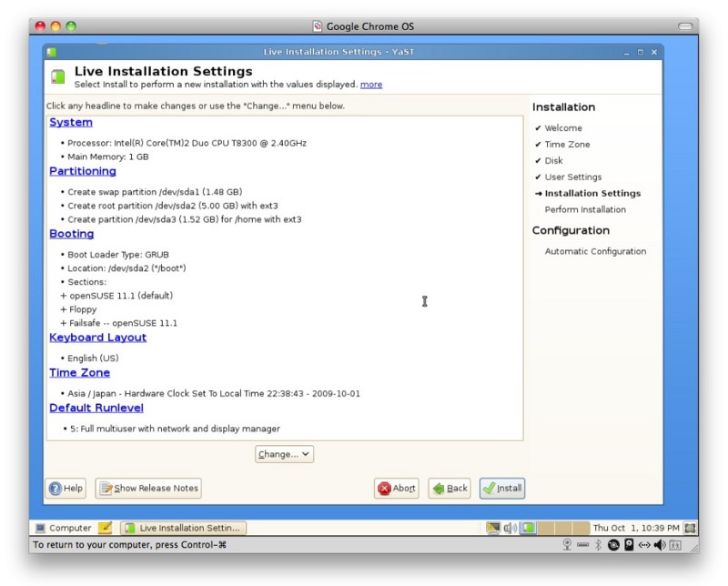Switch to the third workspace in the pager

click(x=563, y=528)
